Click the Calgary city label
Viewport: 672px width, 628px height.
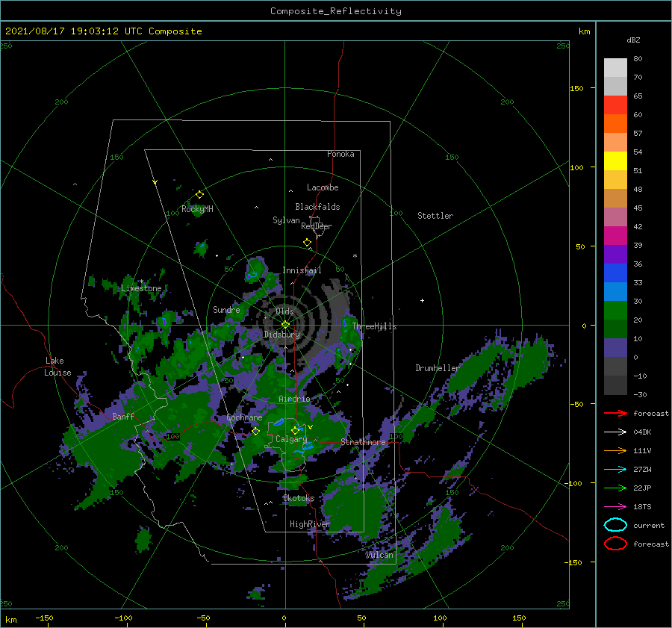click(291, 439)
